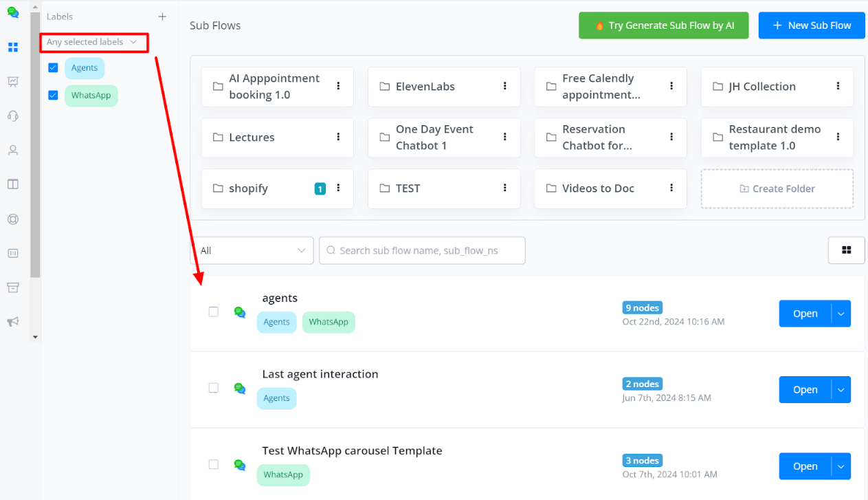Uncheck the Agents label checkbox

pyautogui.click(x=53, y=67)
